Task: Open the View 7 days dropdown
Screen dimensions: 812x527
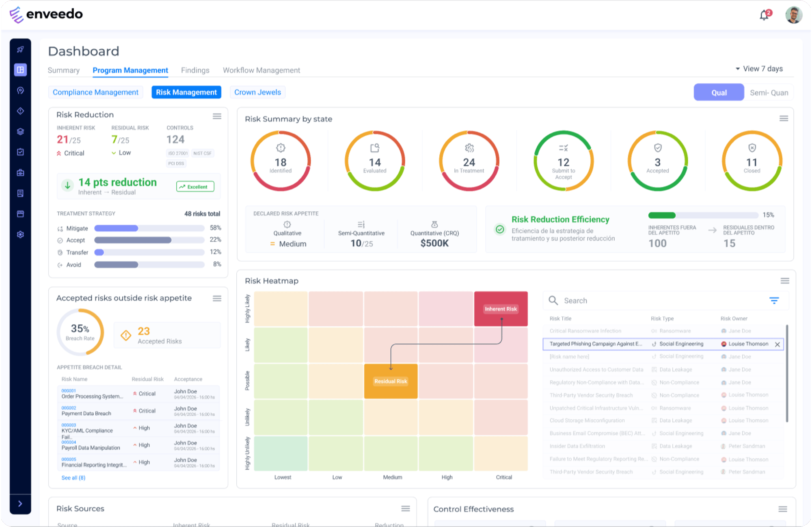Action: (759, 69)
